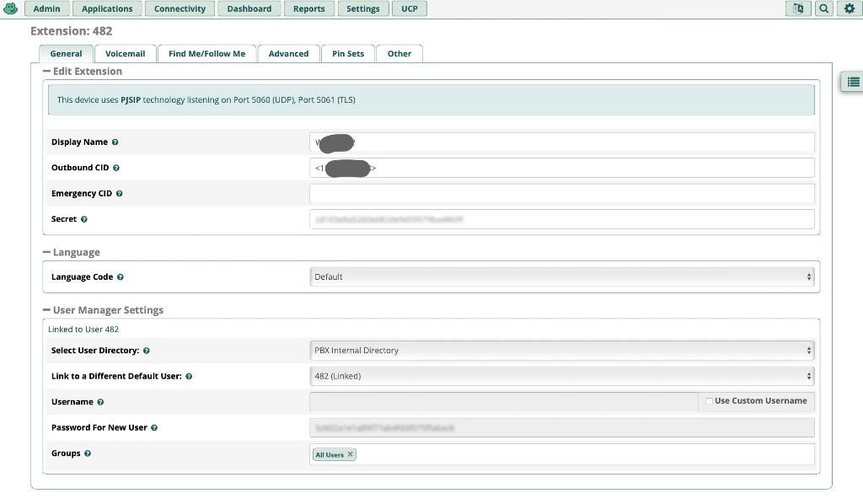This screenshot has height=504, width=863.
Task: Open the global search magnifier icon
Action: click(823, 8)
